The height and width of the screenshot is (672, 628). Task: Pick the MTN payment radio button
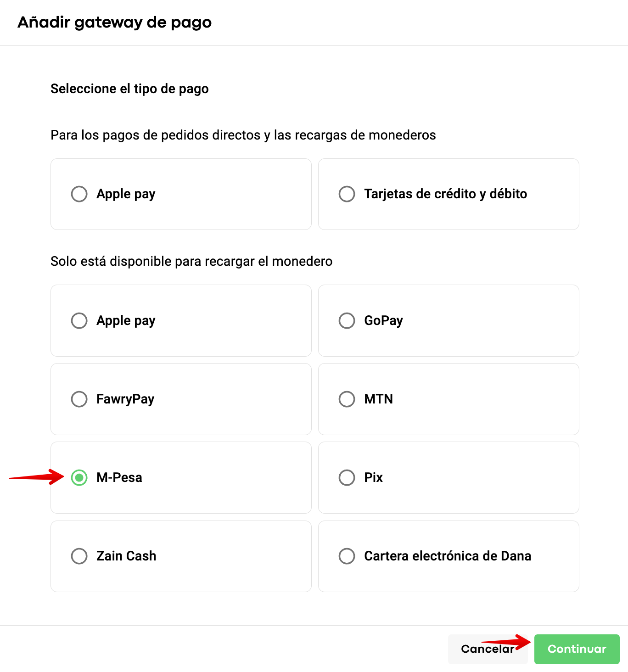[x=347, y=399]
